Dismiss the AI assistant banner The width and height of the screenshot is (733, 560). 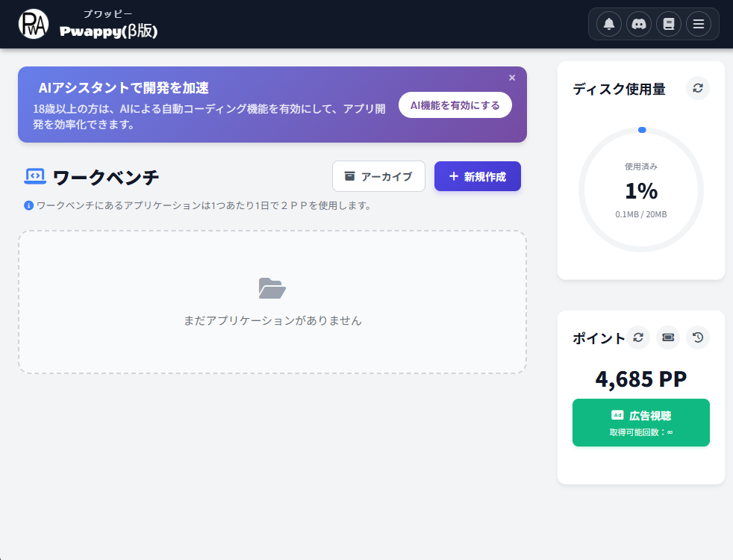click(x=512, y=77)
